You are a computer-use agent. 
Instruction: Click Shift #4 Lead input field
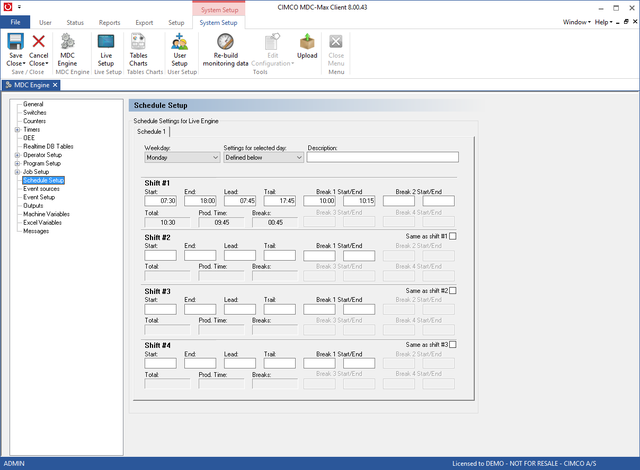pyautogui.click(x=240, y=363)
